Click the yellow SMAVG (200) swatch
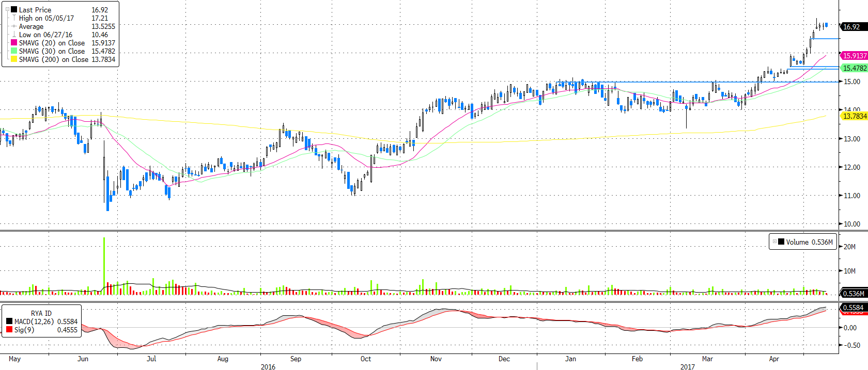Image resolution: width=868 pixels, height=370 pixels. [14, 59]
